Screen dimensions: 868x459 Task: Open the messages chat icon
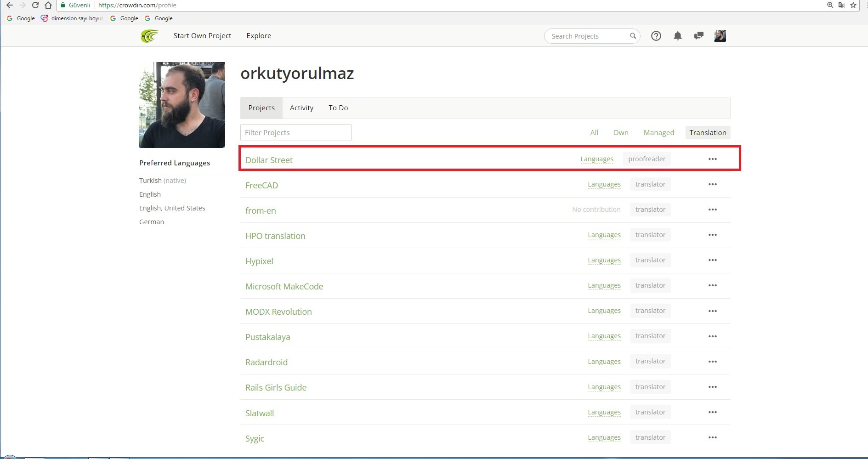point(699,36)
